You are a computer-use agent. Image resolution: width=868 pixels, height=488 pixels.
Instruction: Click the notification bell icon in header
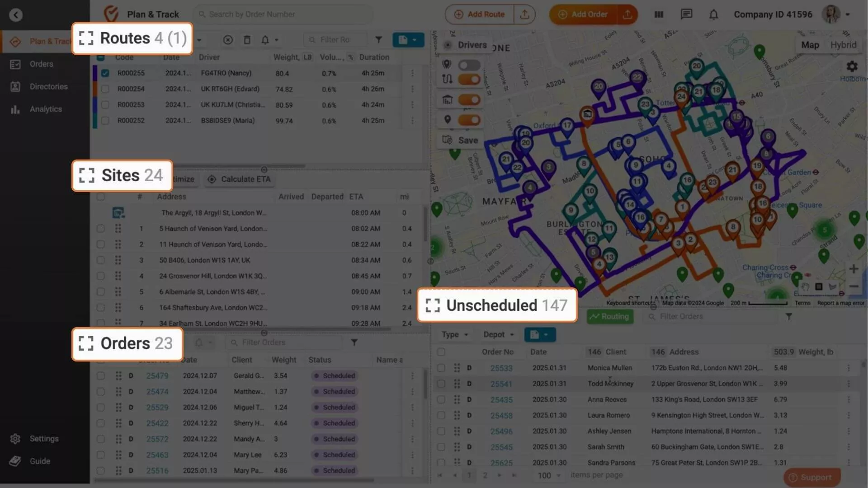pos(713,14)
